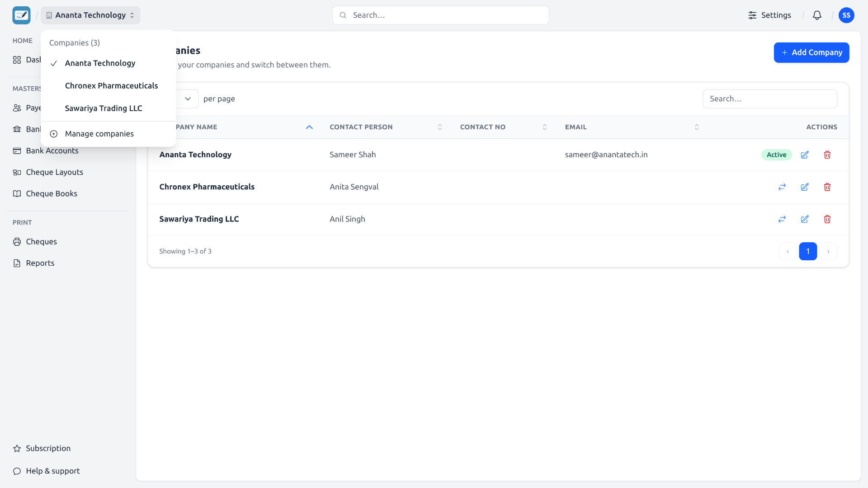Click the Payees people icon

coord(17,108)
